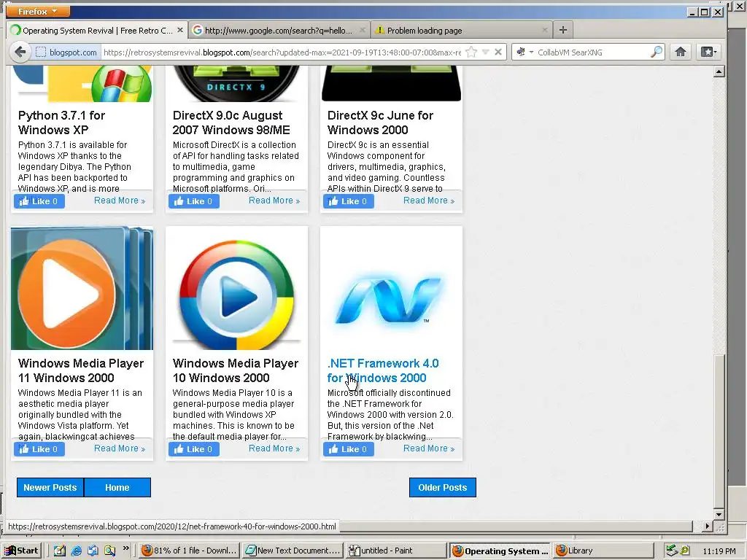The height and width of the screenshot is (560, 747).
Task: Click the search magnifier icon
Action: (x=657, y=52)
